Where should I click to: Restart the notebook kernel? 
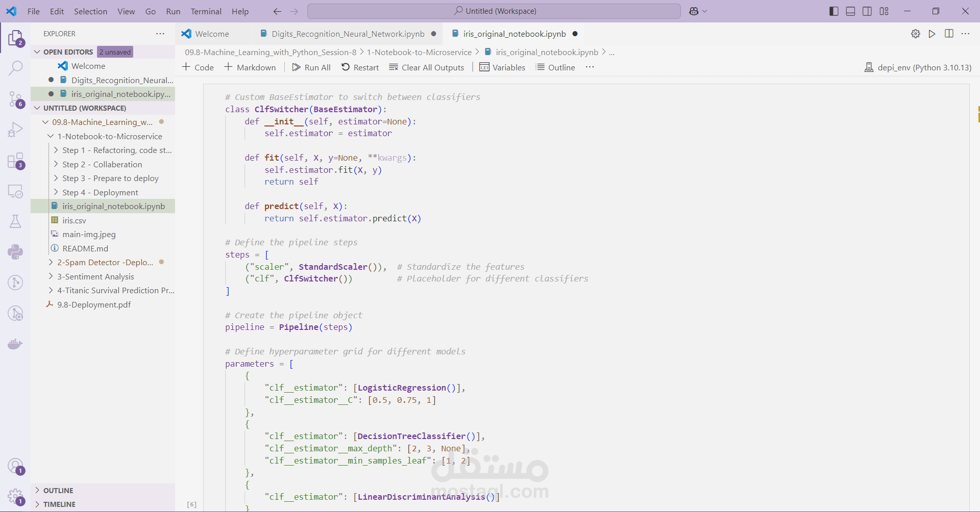coord(360,67)
